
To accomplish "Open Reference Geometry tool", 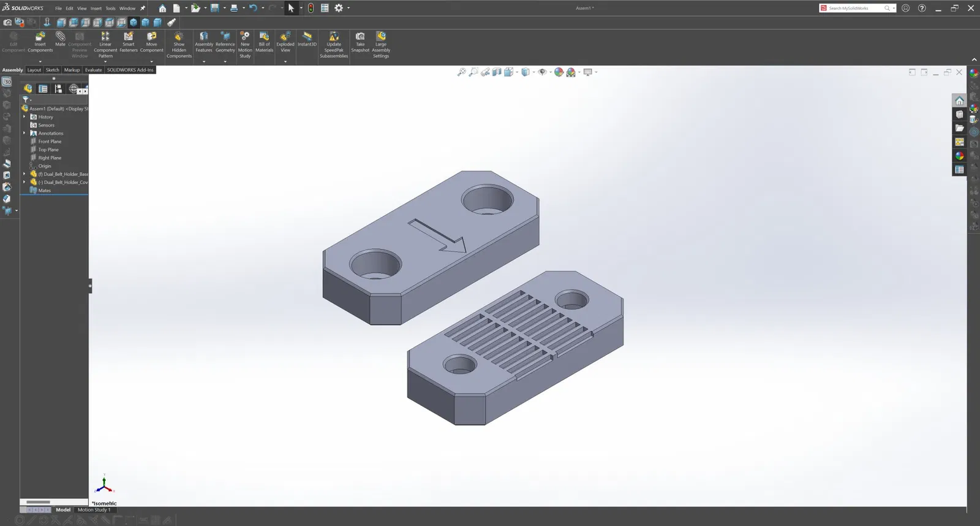I will pos(225,42).
